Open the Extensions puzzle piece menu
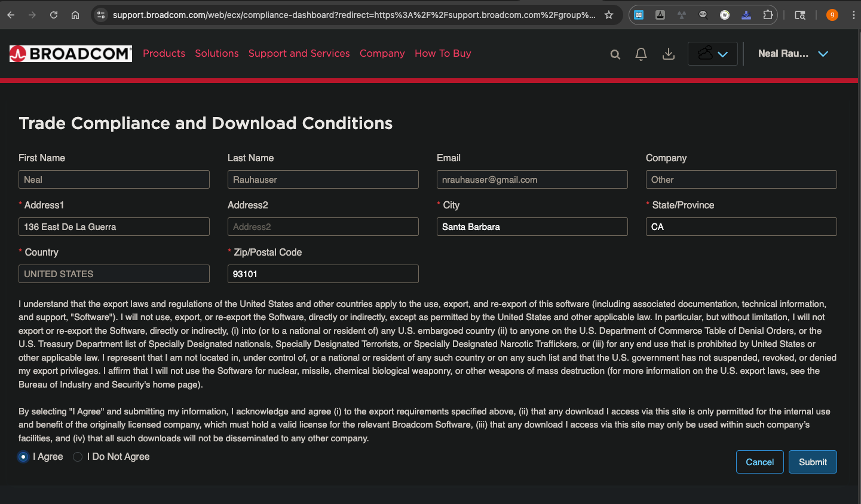861x504 pixels. [768, 15]
